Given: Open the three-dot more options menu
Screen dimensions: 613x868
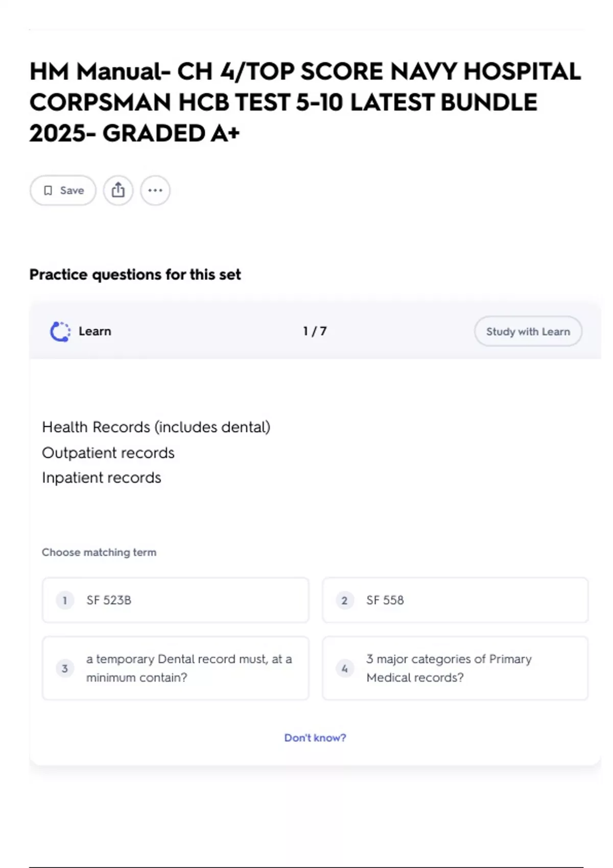Looking at the screenshot, I should pos(155,190).
